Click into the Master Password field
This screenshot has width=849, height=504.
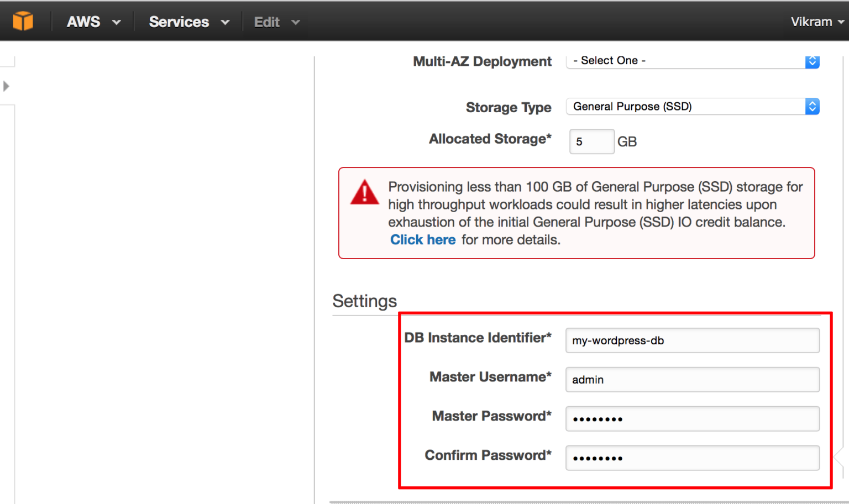point(692,419)
